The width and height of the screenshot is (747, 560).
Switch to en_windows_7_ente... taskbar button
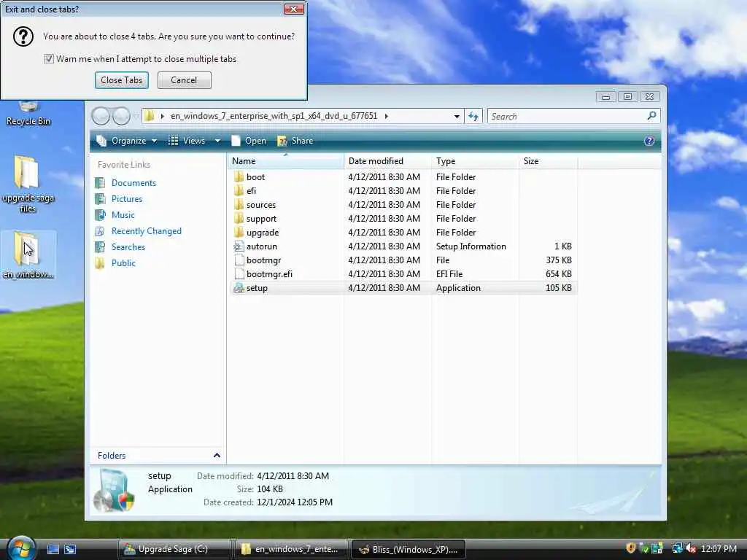[292, 549]
